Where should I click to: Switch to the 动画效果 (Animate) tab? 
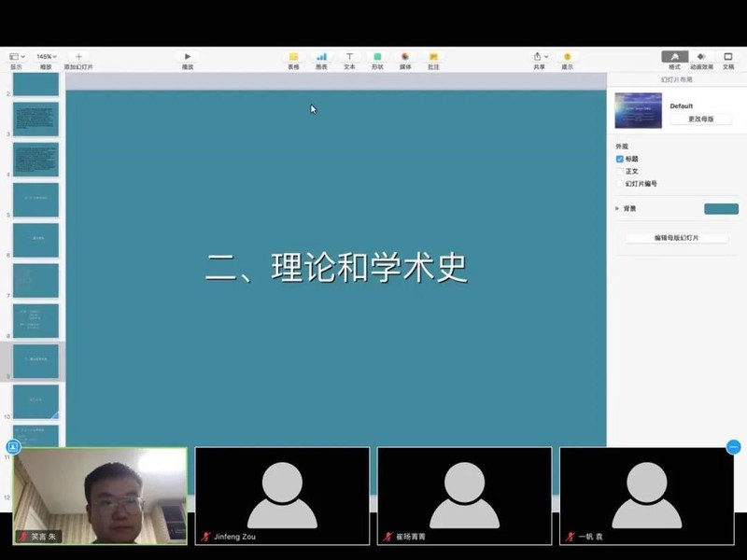click(x=701, y=57)
